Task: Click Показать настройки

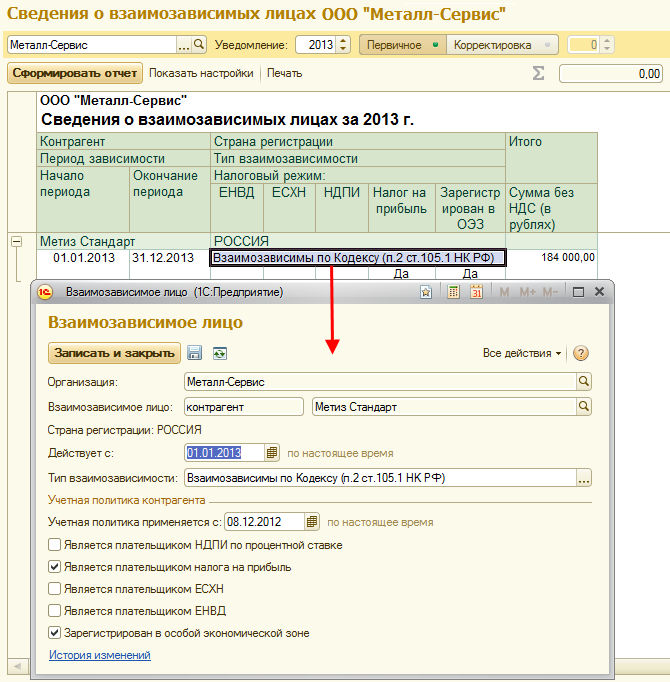Action: [201, 73]
